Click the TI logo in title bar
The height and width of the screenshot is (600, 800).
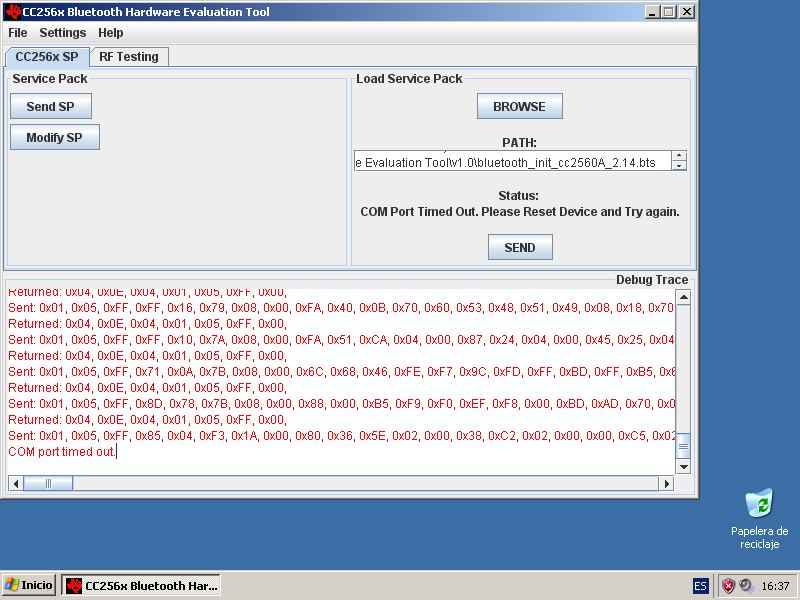[x=13, y=12]
